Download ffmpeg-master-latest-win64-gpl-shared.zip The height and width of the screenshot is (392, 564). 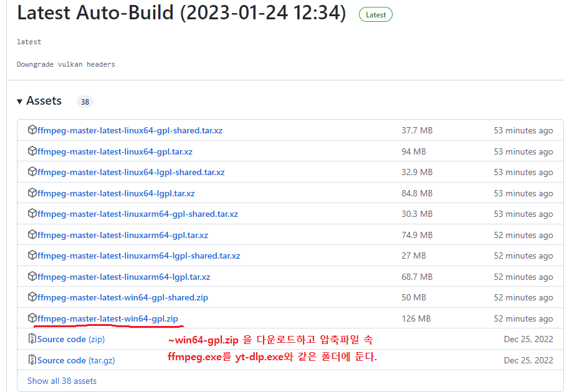123,297
